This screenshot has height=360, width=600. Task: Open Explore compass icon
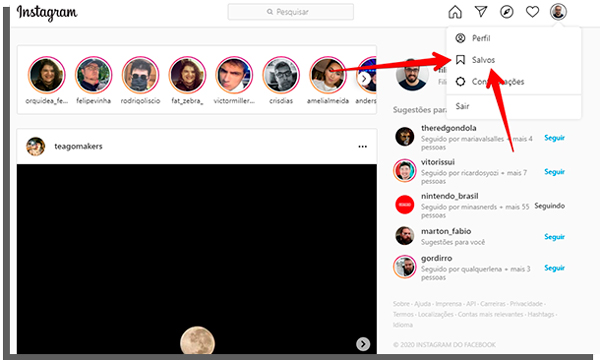pos(507,12)
